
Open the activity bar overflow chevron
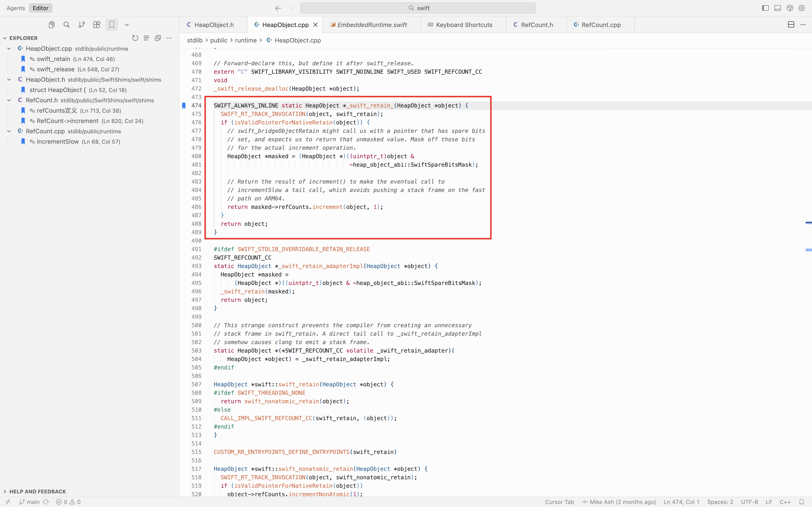tap(127, 25)
